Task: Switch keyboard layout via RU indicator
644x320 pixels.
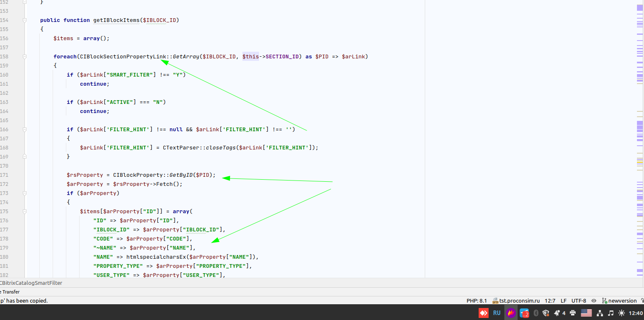Action: coord(496,313)
